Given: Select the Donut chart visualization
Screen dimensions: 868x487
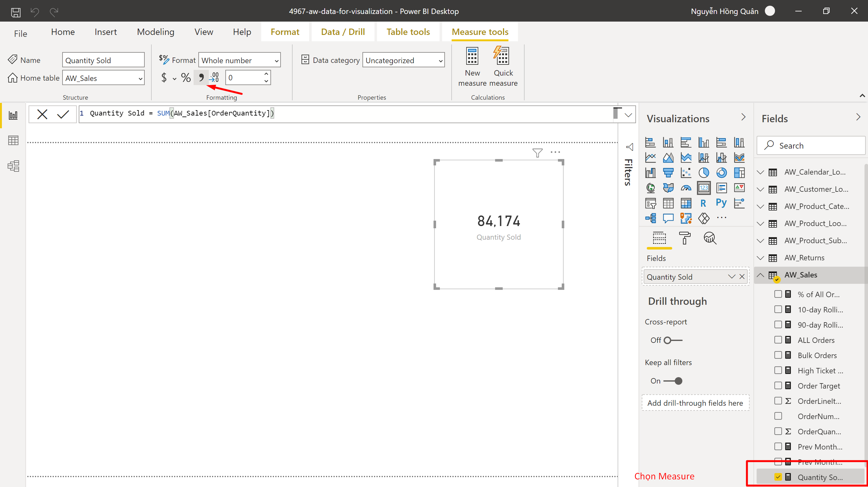Looking at the screenshot, I should tap(721, 173).
